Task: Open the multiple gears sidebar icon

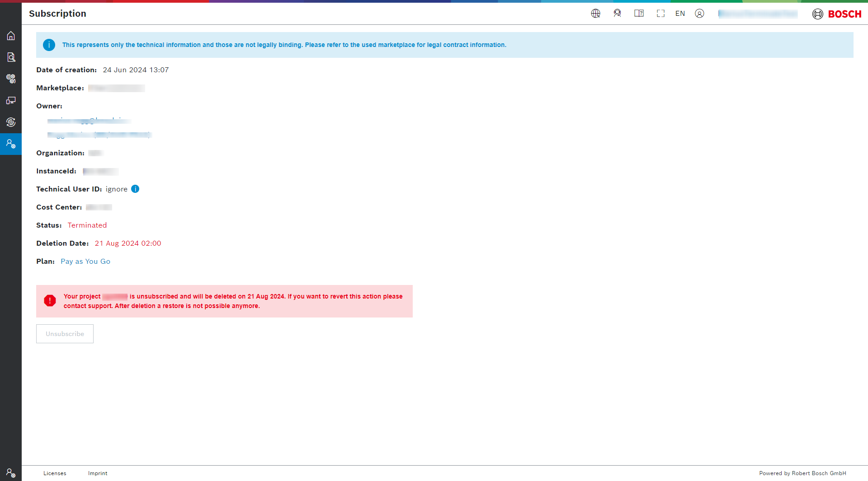Action: coord(11,79)
